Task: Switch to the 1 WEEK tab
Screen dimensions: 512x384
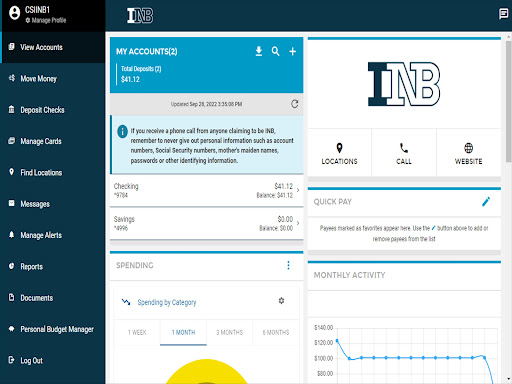Action: point(137,332)
